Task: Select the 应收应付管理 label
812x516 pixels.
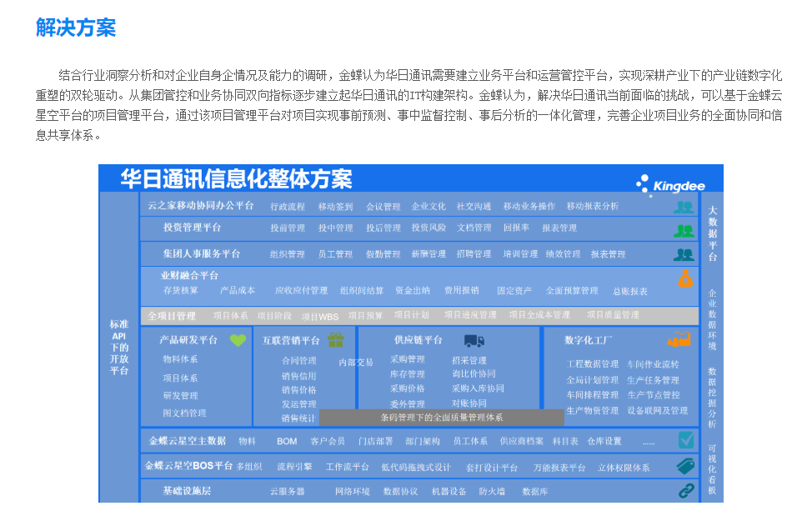Action: click(x=302, y=290)
